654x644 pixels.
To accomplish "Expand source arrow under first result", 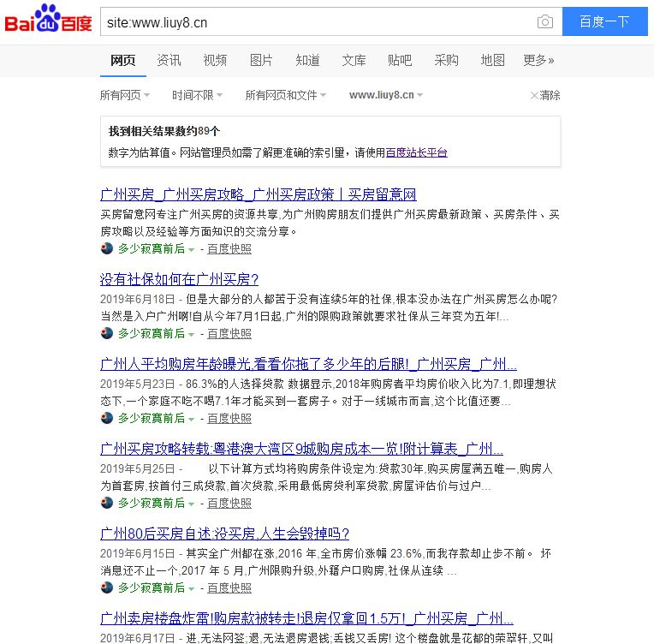I will pyautogui.click(x=192, y=249).
